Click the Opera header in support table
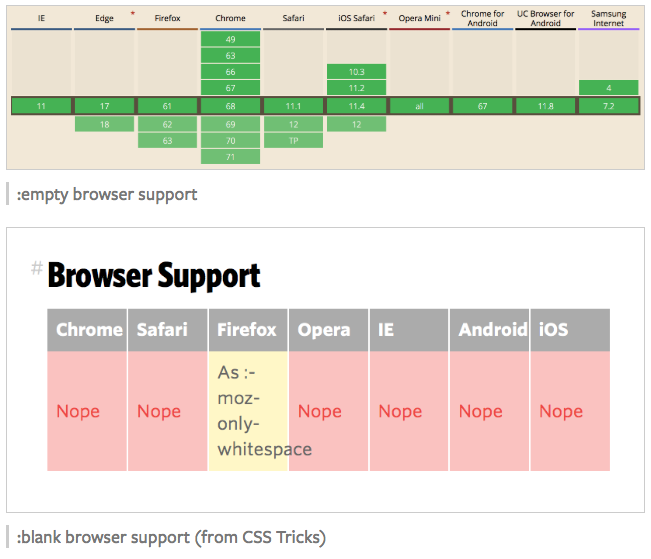Image resolution: width=651 pixels, height=559 pixels. click(x=324, y=330)
